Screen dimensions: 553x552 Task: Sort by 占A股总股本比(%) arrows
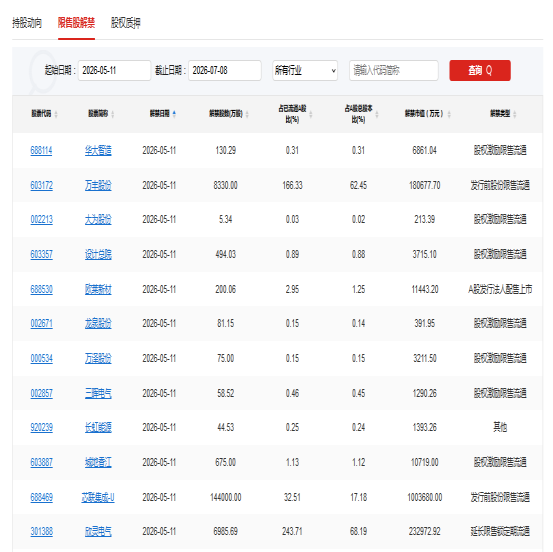tap(377, 114)
